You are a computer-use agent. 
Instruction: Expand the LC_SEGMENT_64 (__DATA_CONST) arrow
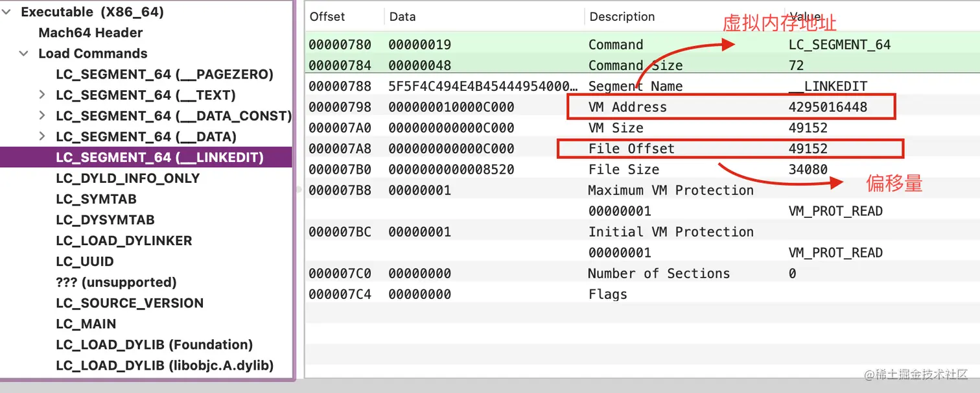tap(42, 115)
